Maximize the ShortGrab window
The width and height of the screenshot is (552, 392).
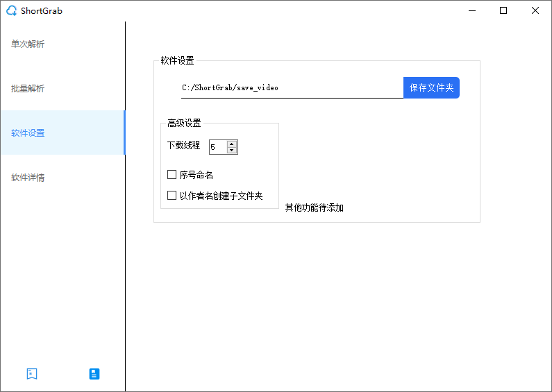(503, 10)
